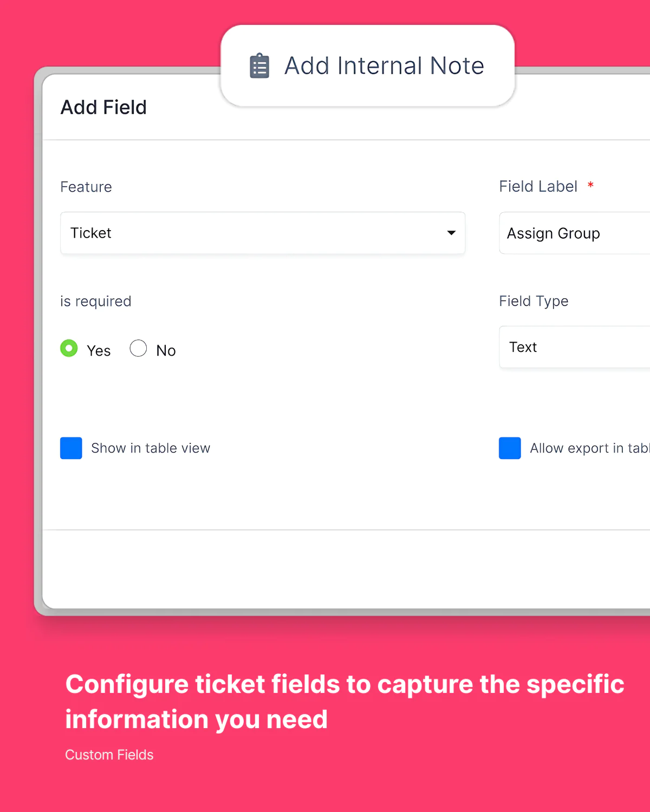Click the Add Field dialog title
The width and height of the screenshot is (650, 812).
(103, 107)
